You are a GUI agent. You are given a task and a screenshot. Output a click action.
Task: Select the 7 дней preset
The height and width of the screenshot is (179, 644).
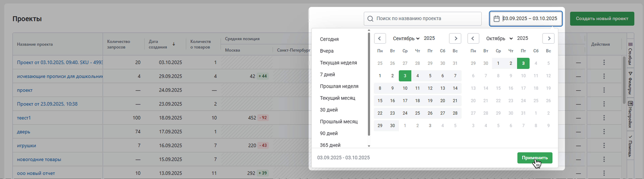pos(327,74)
